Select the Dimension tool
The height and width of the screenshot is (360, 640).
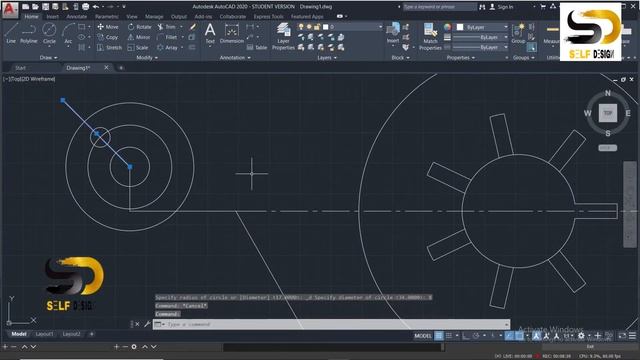[232, 33]
